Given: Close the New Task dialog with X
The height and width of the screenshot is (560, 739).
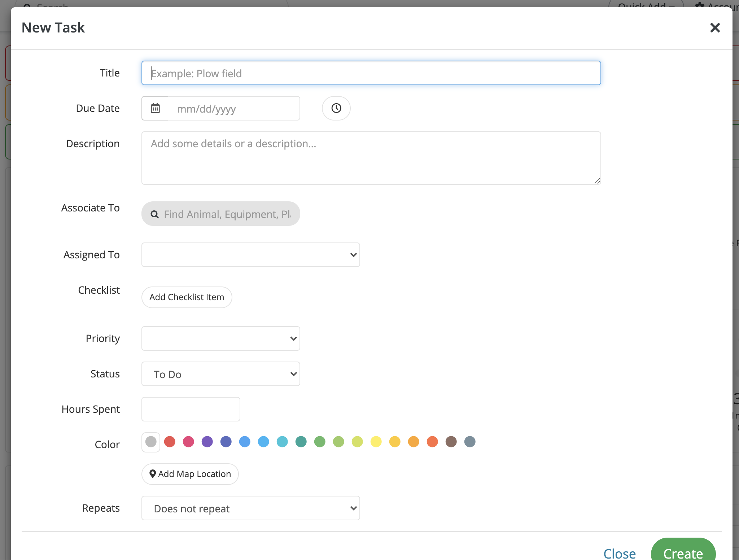Looking at the screenshot, I should 714,28.
